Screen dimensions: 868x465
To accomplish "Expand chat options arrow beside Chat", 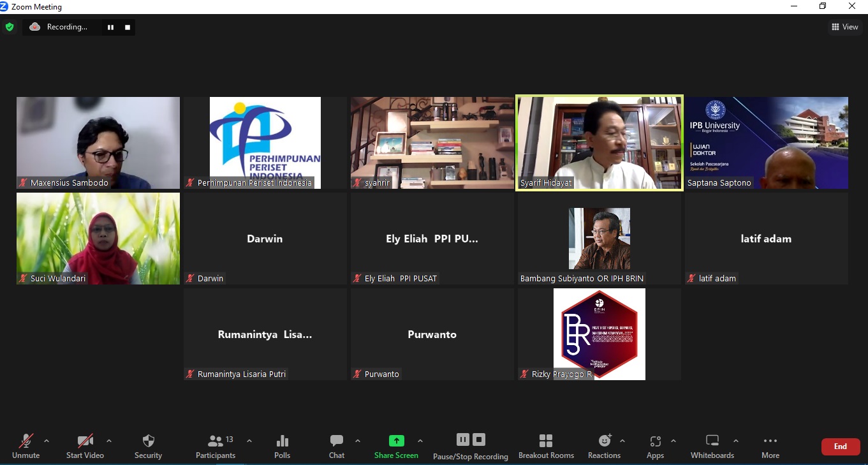I will pos(357,441).
